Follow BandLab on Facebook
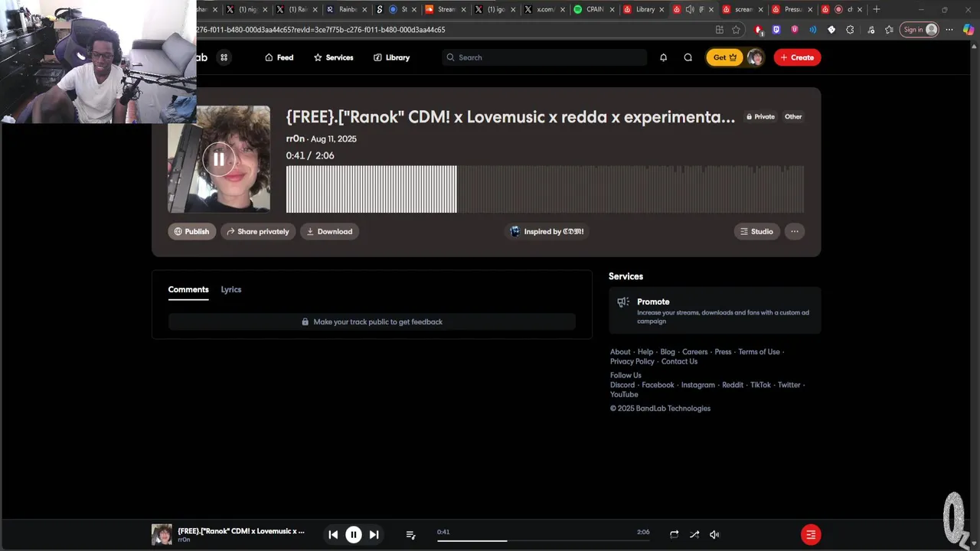 (x=658, y=385)
